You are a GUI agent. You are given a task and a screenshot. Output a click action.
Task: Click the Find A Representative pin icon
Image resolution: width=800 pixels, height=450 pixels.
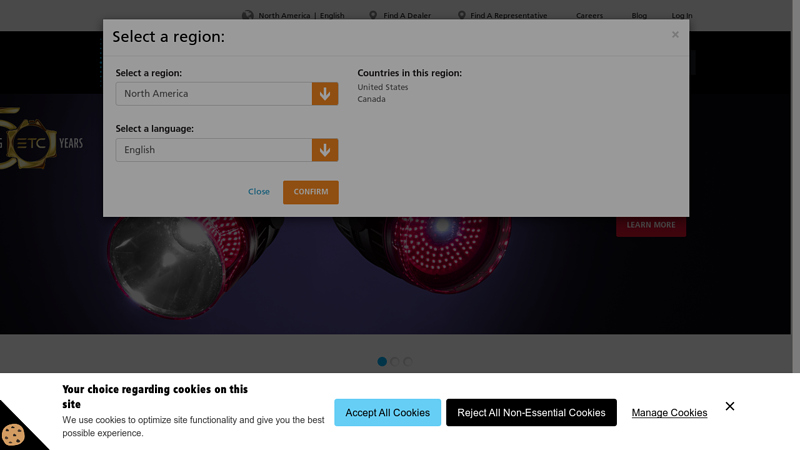[462, 15]
